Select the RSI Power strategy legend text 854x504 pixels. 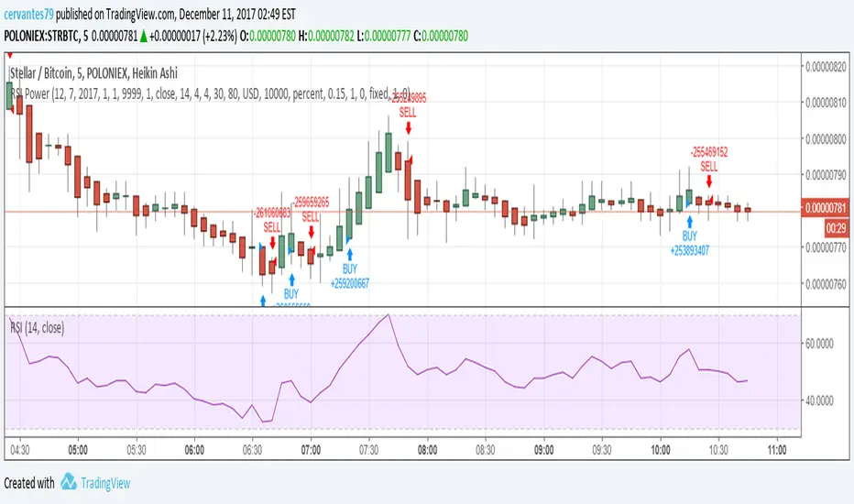point(210,93)
